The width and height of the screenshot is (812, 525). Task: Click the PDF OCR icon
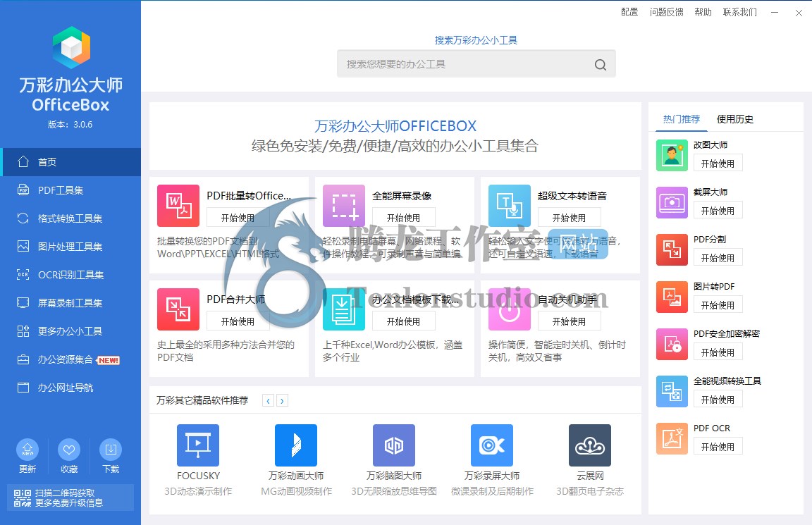pos(672,438)
